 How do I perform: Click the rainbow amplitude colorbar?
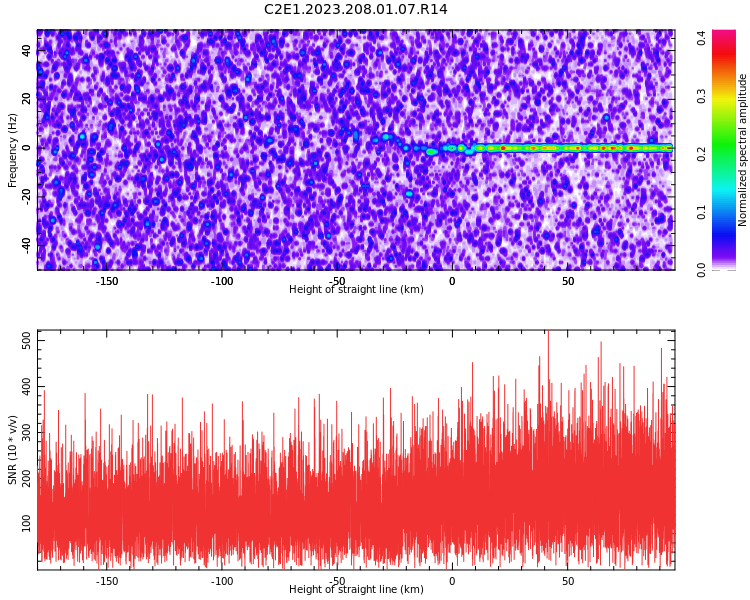pyautogui.click(x=724, y=150)
